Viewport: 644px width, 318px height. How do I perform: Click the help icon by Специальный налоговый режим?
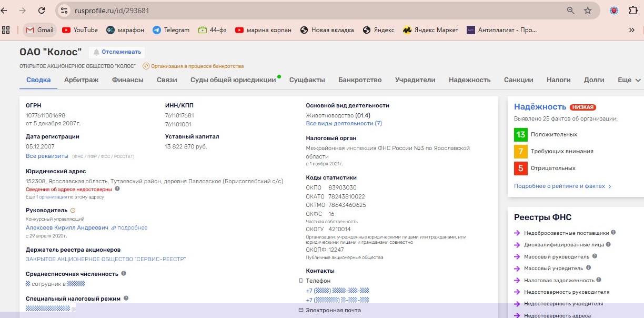click(126, 299)
